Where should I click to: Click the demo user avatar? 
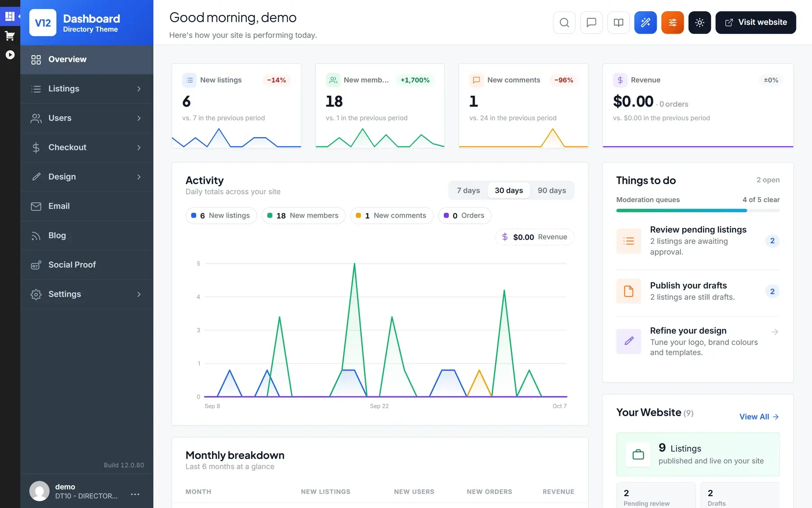pos(39,491)
